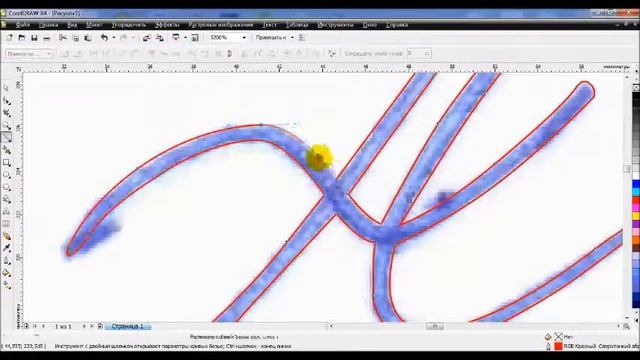Go to next page arrow in page navigator
This screenshot has width=640, height=360.
84,327
